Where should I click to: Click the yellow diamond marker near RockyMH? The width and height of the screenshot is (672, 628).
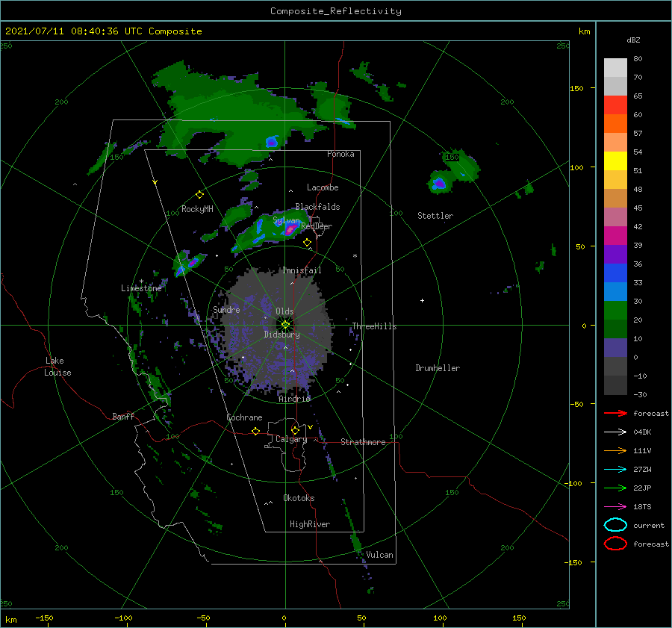click(x=199, y=195)
